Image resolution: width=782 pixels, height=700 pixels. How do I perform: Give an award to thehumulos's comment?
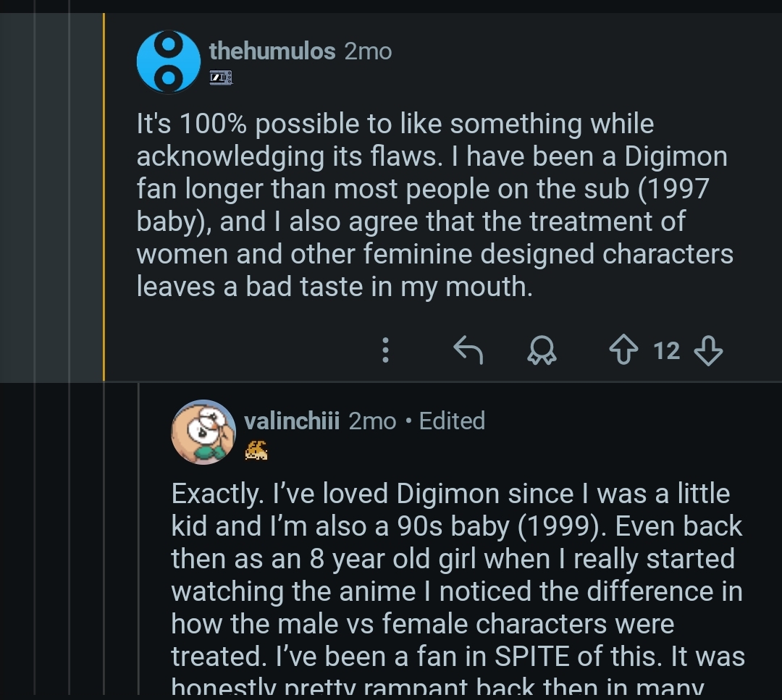(x=539, y=351)
